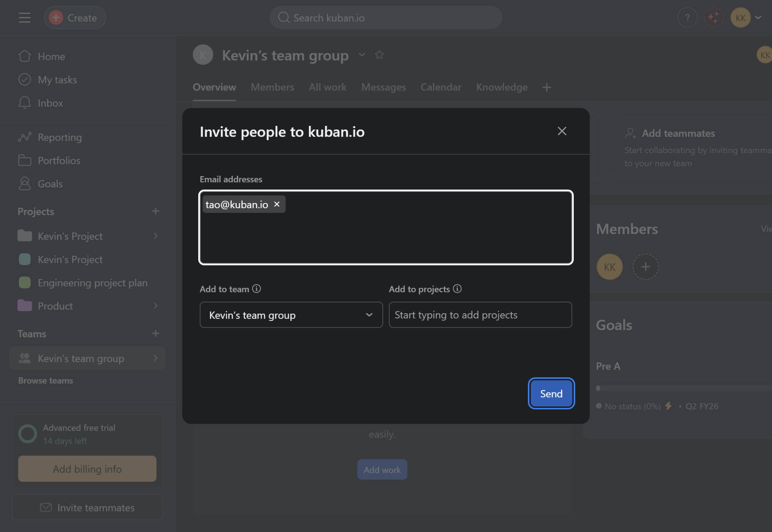Switch to the Members tab
The width and height of the screenshot is (772, 532).
[x=272, y=87]
